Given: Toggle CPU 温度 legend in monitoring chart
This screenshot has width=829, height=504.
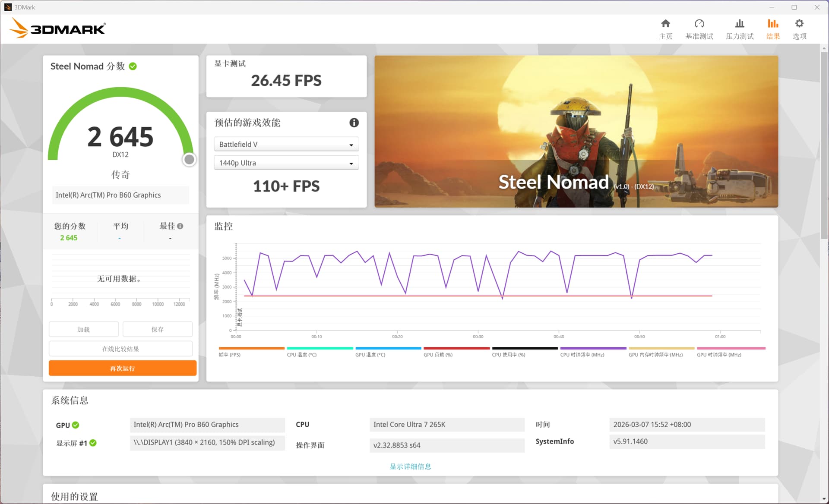Looking at the screenshot, I should click(x=301, y=355).
